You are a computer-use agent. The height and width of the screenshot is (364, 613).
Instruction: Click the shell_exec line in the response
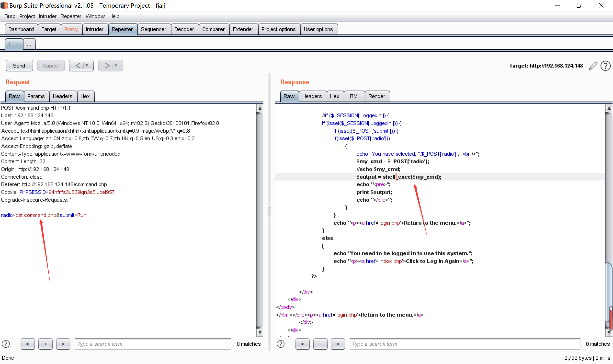click(399, 177)
